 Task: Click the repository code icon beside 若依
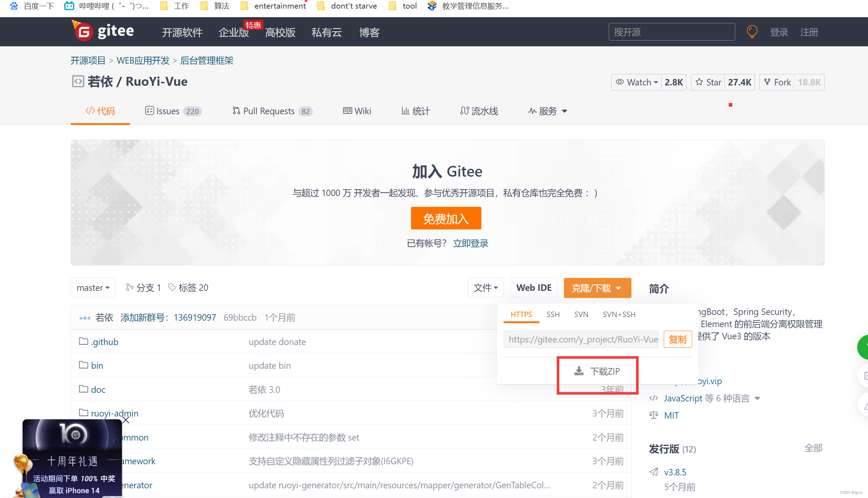pos(78,82)
